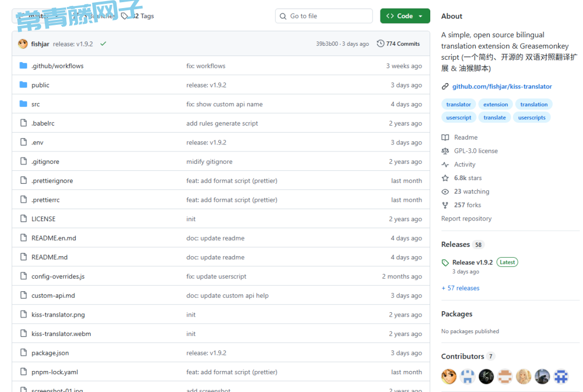This screenshot has width=583, height=392.
Task: Click the search icon in Go to file
Action: 283,16
